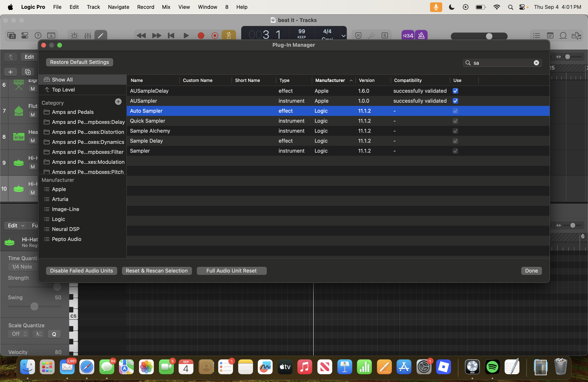Open the Smart Controls dial icon
Image resolution: width=588 pixels, height=382 pixels.
click(x=74, y=36)
